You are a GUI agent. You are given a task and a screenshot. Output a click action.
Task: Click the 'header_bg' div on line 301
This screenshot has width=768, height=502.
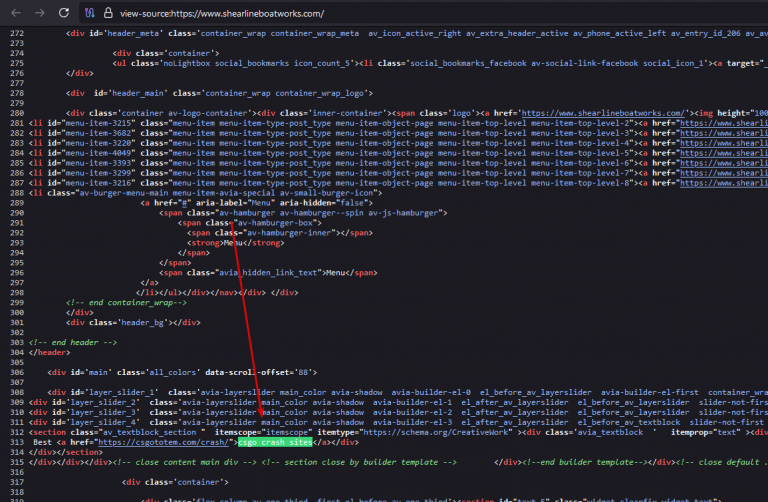pos(133,322)
